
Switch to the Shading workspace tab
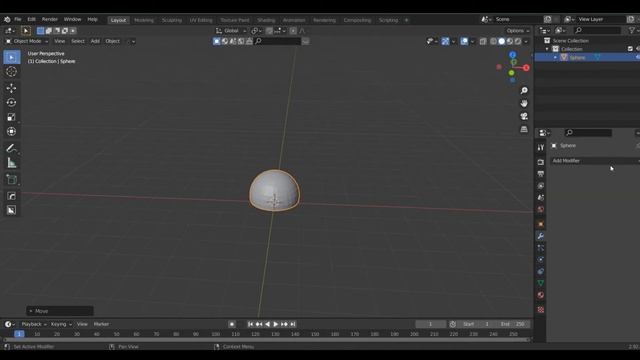266,20
